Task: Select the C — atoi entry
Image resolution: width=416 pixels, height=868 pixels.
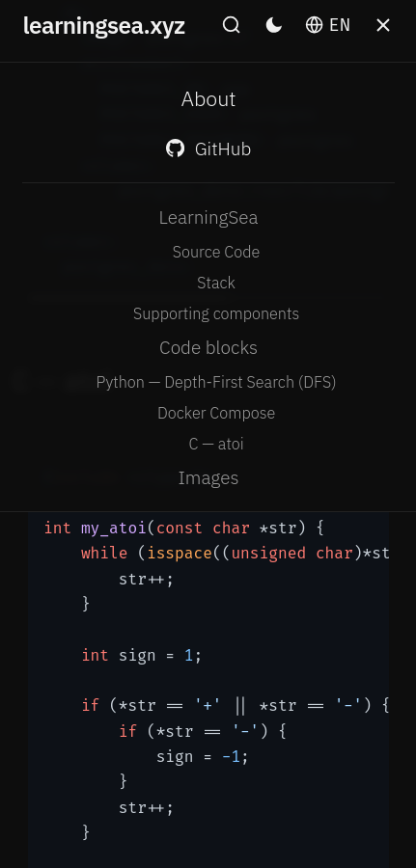Action: pos(216,444)
